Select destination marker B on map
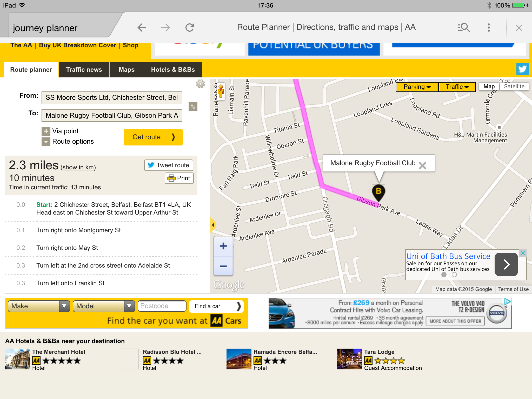Viewport: 532px width, 399px height. [x=378, y=192]
